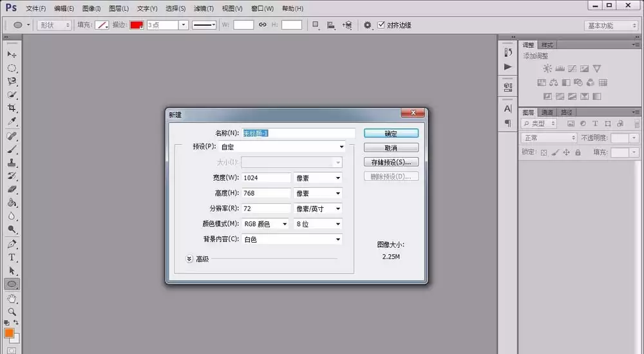The height and width of the screenshot is (354, 644).
Task: Open the path operations icon in options bar
Action: [x=316, y=25]
